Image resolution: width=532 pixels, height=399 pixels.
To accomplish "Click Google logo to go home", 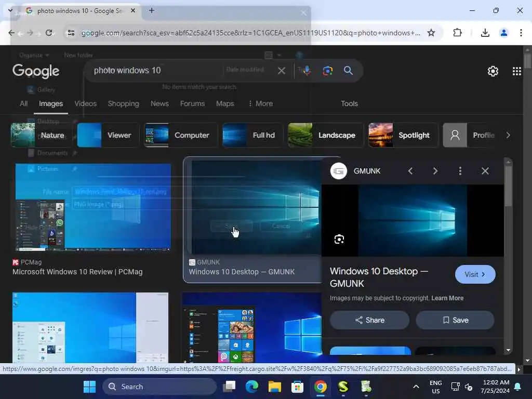I will pos(36,71).
